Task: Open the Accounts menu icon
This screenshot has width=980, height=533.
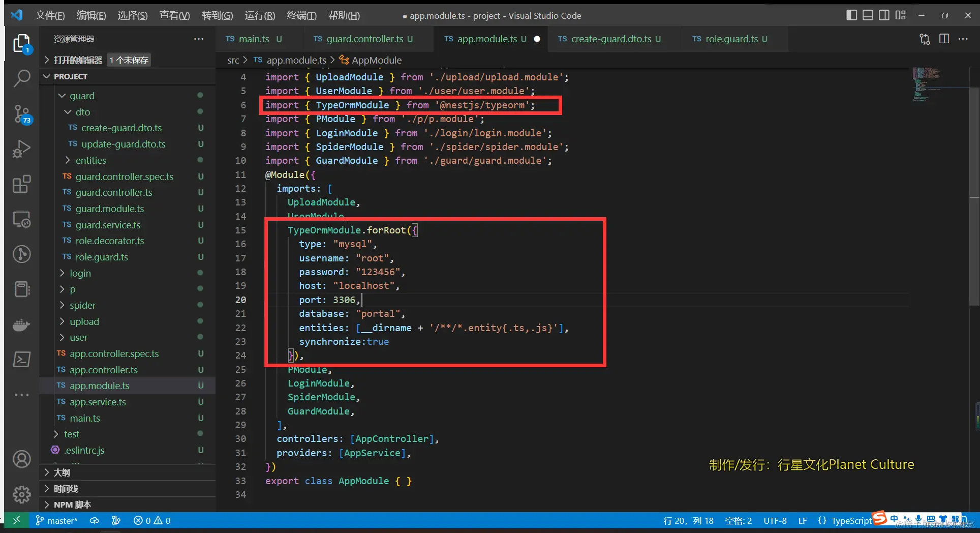Action: (21, 459)
